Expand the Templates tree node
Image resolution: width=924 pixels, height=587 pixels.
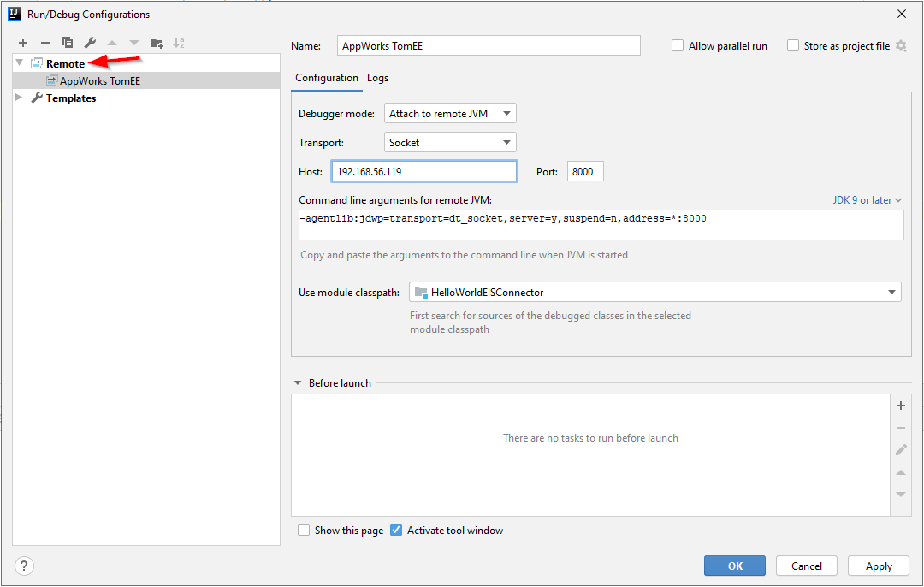[x=20, y=98]
